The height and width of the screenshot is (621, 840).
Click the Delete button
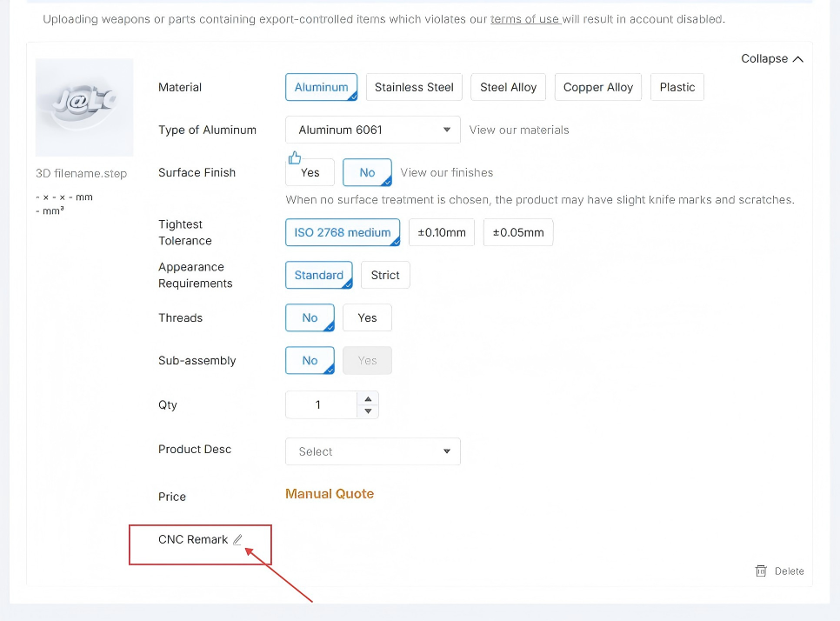point(779,571)
